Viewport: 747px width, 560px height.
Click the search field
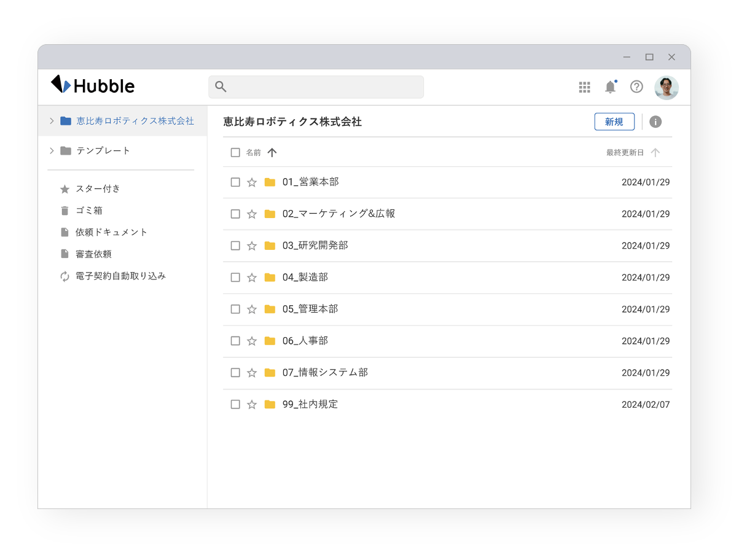coord(316,87)
